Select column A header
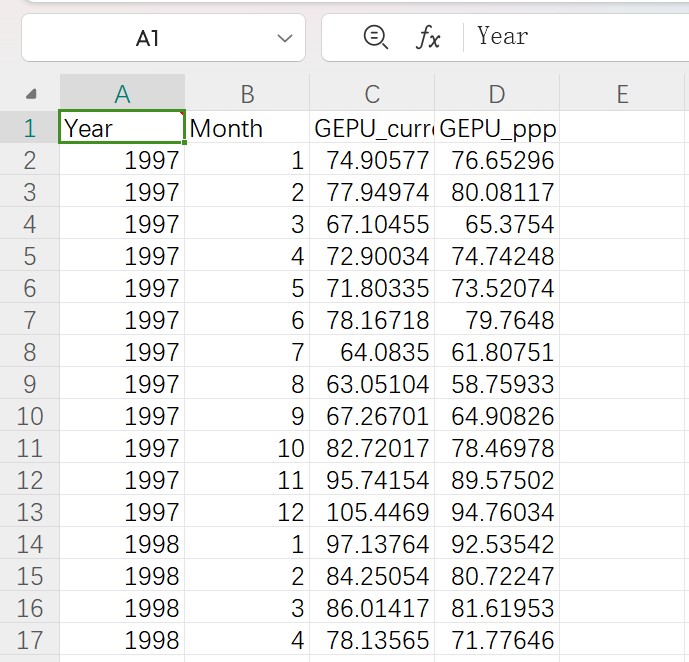The width and height of the screenshot is (689, 662). pyautogui.click(x=122, y=94)
